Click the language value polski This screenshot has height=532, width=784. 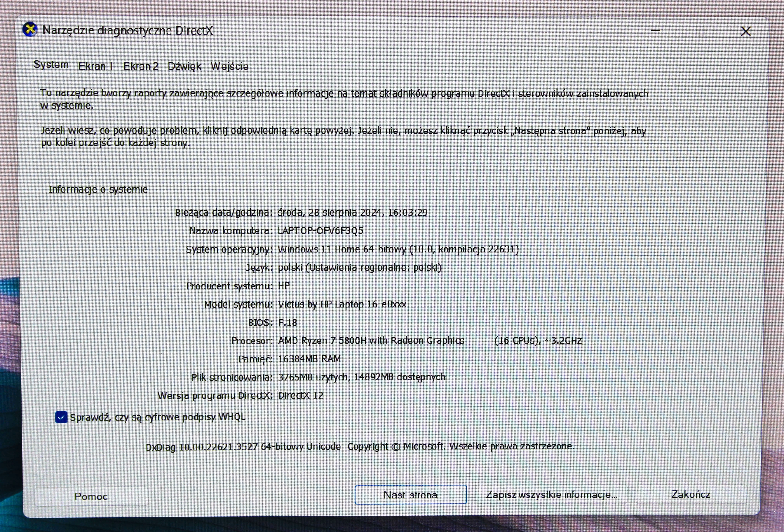point(360,267)
